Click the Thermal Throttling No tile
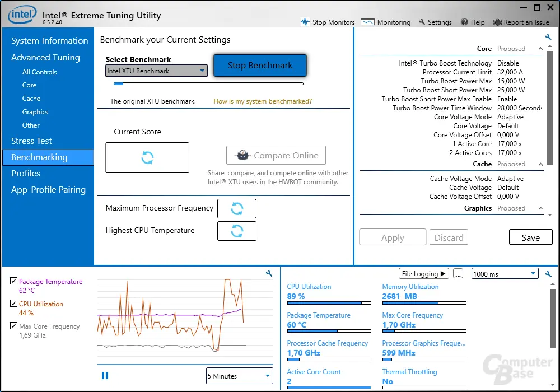The image size is (560, 392). pos(424,379)
